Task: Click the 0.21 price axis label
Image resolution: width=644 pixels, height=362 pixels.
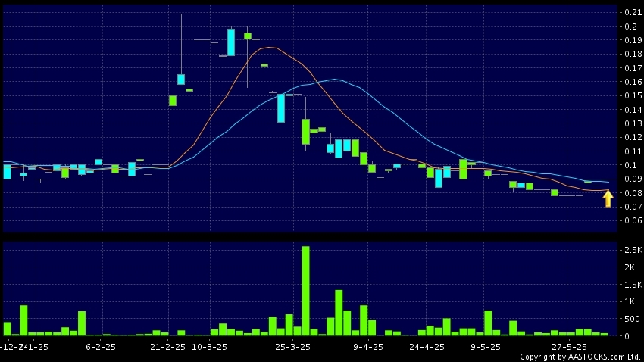Action: tap(633, 12)
